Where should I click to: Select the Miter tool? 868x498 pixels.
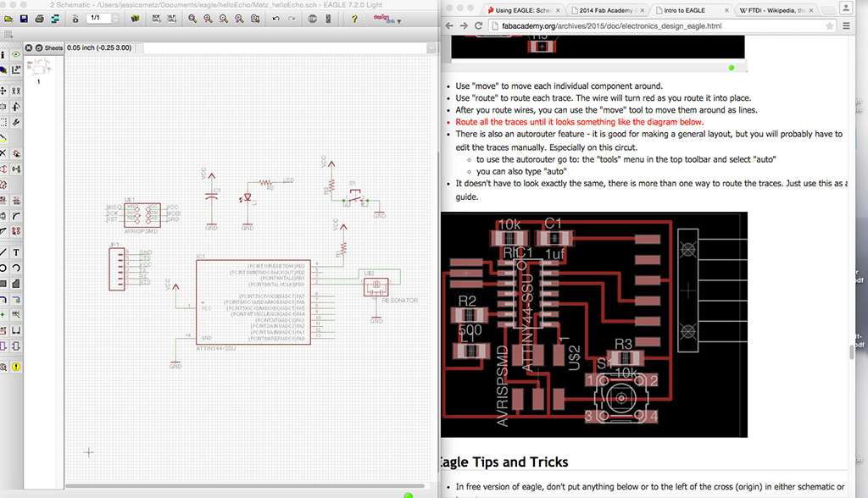pyautogui.click(x=16, y=216)
